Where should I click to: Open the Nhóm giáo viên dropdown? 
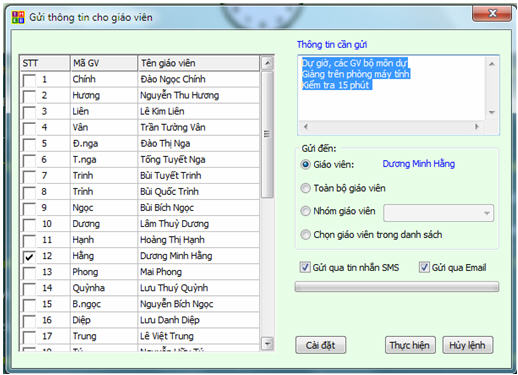click(438, 213)
